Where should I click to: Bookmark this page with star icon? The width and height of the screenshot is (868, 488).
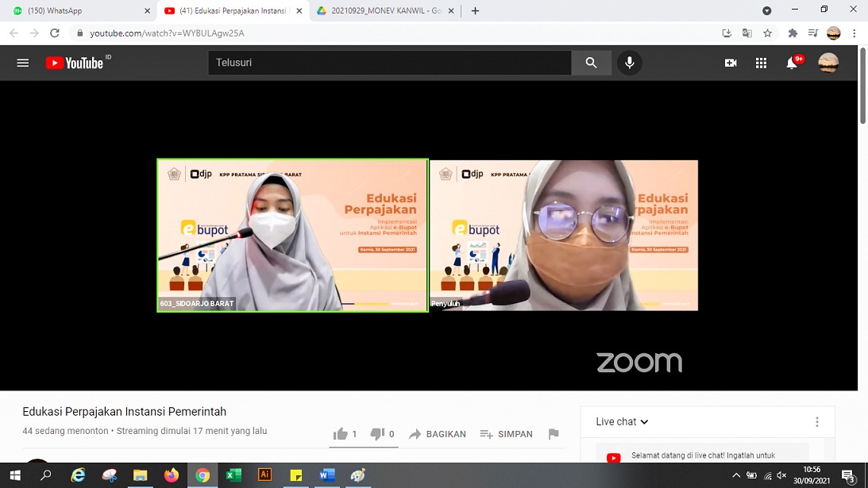tap(767, 33)
